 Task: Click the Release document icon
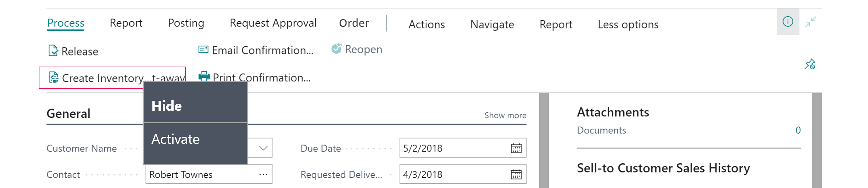[x=53, y=50]
